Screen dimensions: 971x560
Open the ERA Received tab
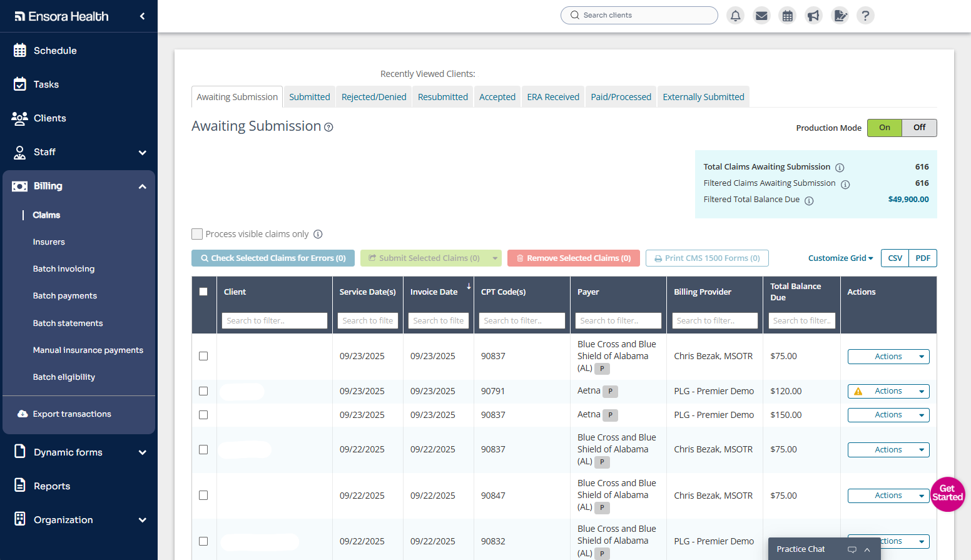click(x=552, y=96)
